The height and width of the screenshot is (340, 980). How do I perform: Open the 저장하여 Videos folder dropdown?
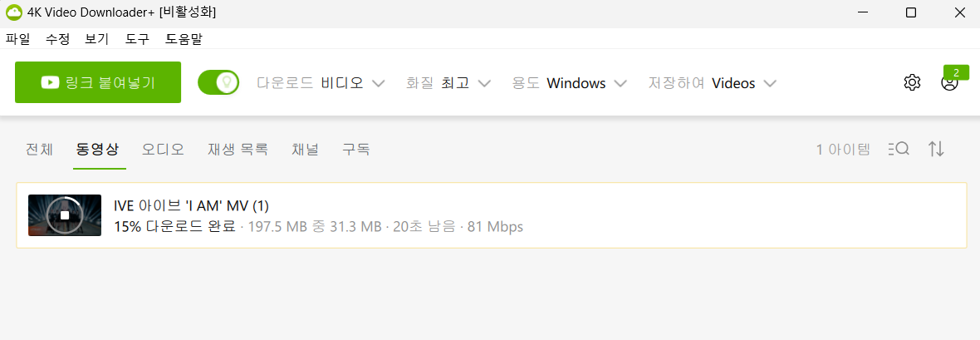point(712,83)
